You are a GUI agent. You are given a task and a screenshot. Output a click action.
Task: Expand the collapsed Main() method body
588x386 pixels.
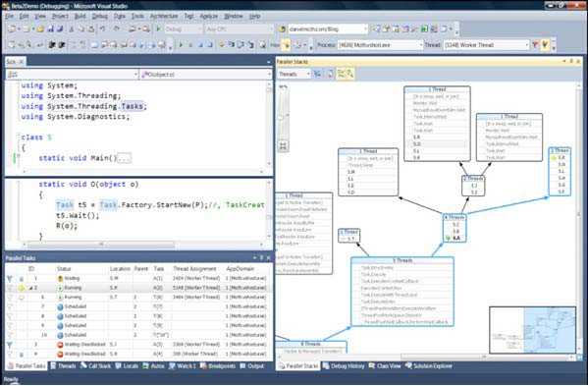[124, 158]
